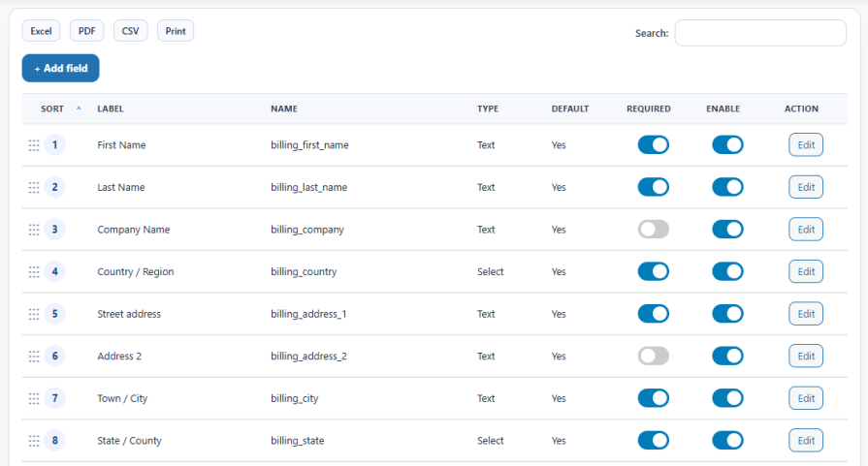
Task: Disable the Enable toggle for Country / Region
Action: (x=727, y=271)
